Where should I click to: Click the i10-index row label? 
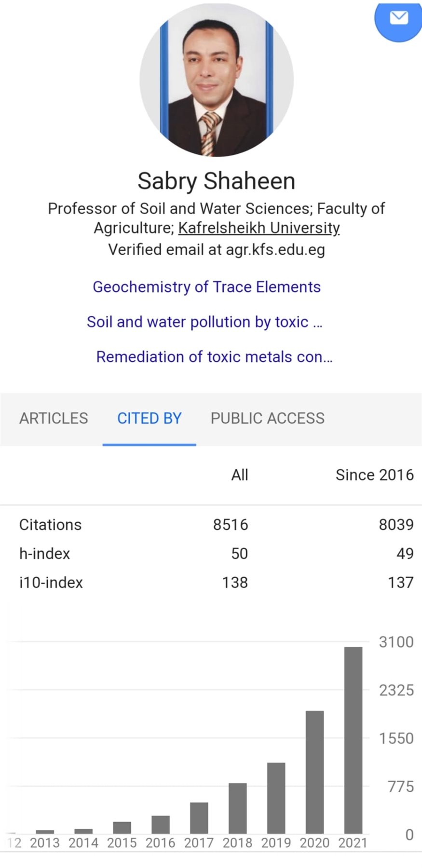[51, 583]
